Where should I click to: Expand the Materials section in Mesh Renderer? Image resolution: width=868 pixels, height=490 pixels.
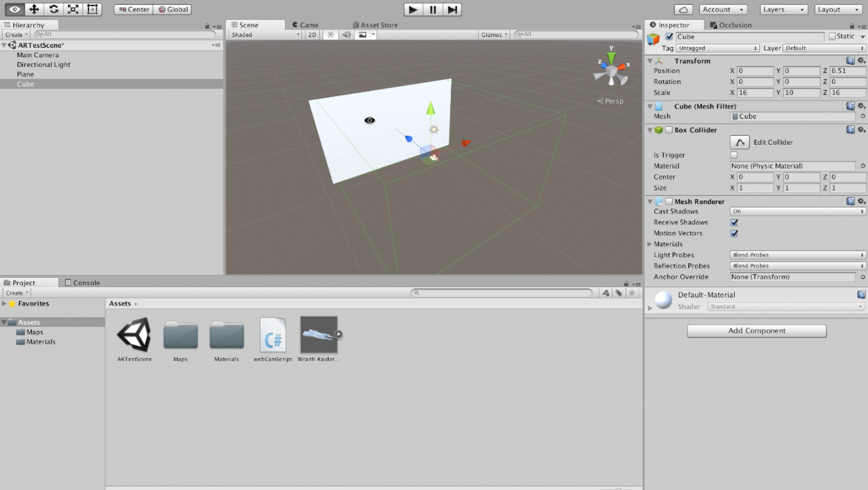pyautogui.click(x=651, y=244)
